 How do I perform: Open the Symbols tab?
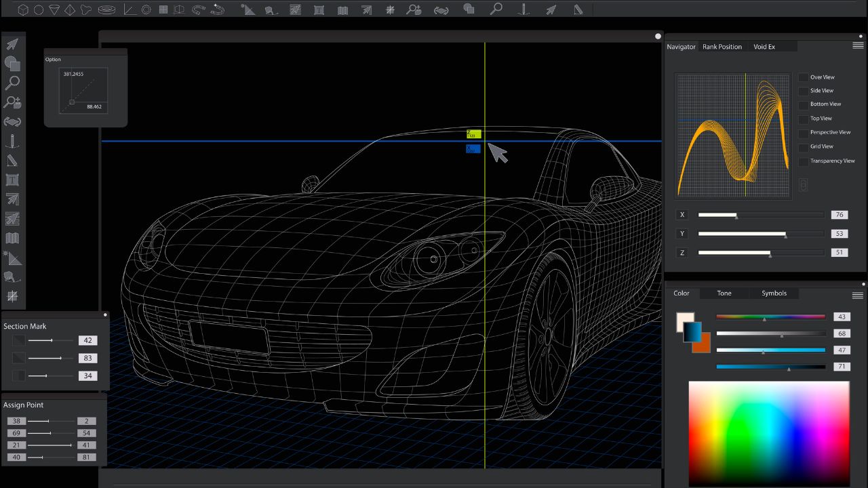(x=774, y=293)
